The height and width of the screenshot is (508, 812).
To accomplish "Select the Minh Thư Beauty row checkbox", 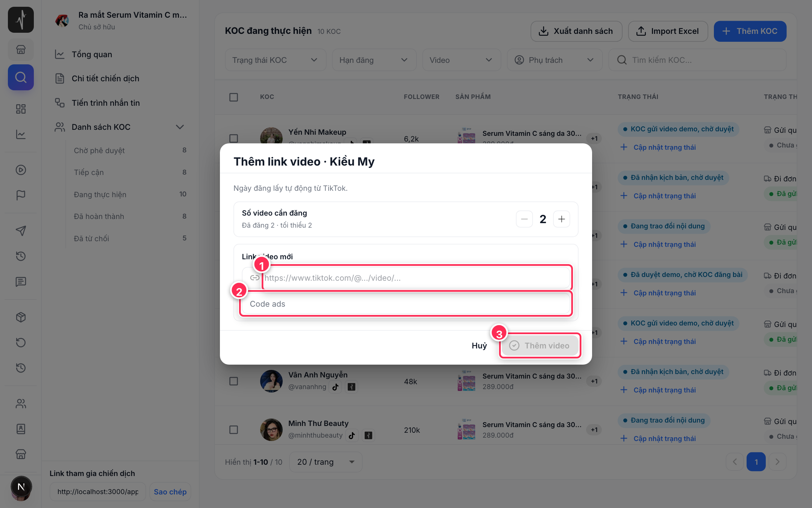I will click(233, 430).
